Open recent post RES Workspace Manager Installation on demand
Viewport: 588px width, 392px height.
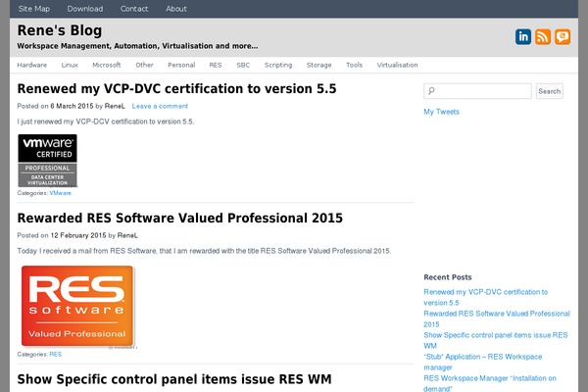(490, 383)
